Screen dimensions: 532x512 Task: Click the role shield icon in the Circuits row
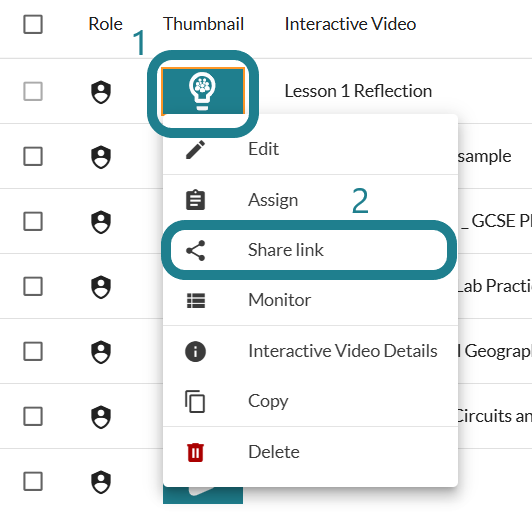101,417
